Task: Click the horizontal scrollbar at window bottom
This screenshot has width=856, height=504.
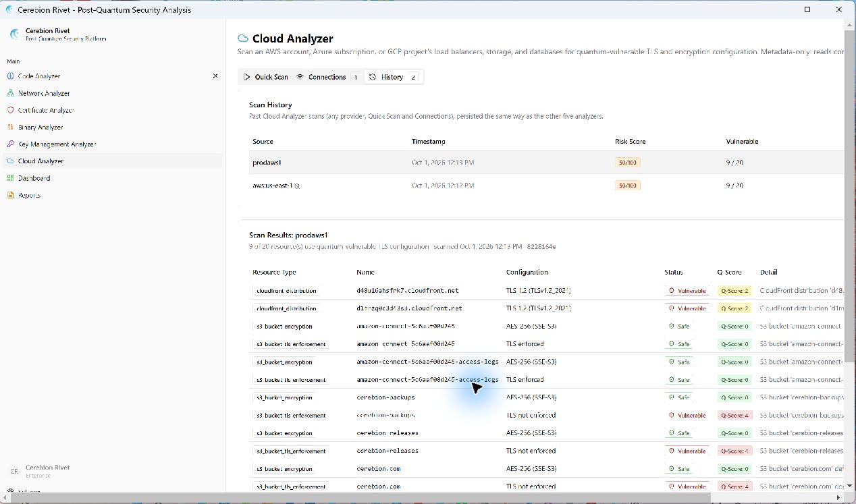Action: tap(360, 498)
